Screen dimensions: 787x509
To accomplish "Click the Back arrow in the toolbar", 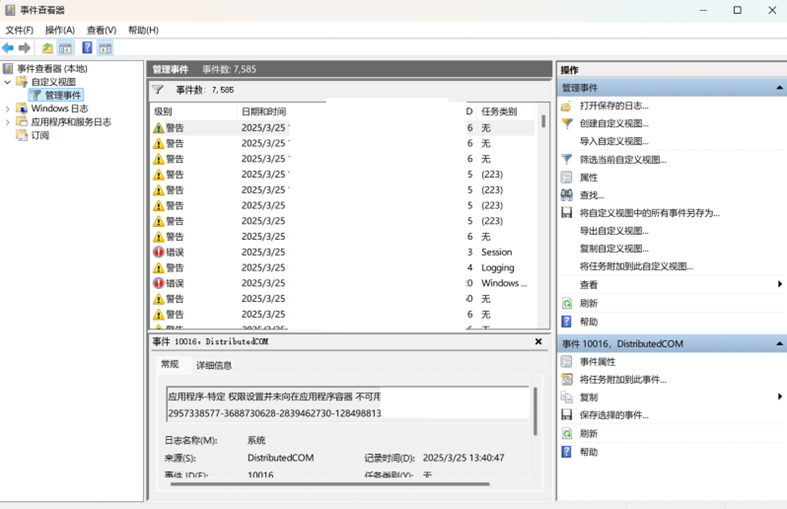I will coord(8,48).
